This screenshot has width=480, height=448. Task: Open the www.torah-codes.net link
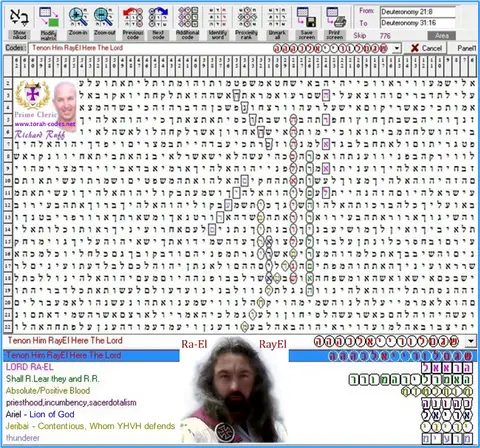click(x=45, y=124)
